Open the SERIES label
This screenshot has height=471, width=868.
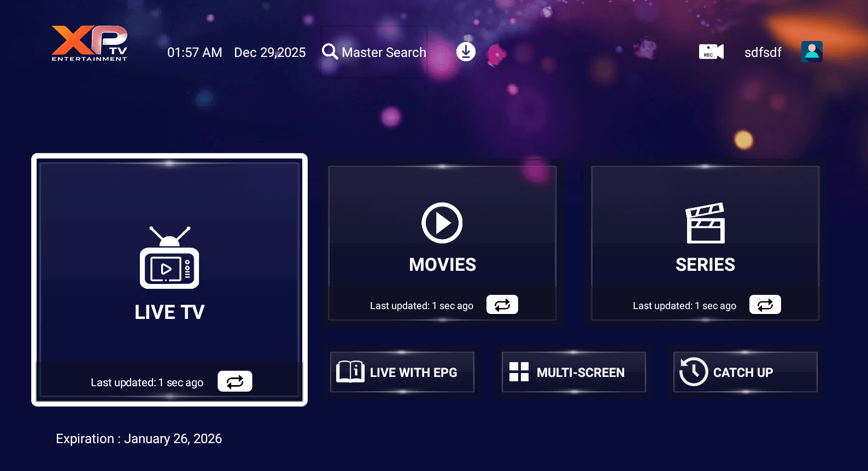tap(705, 265)
